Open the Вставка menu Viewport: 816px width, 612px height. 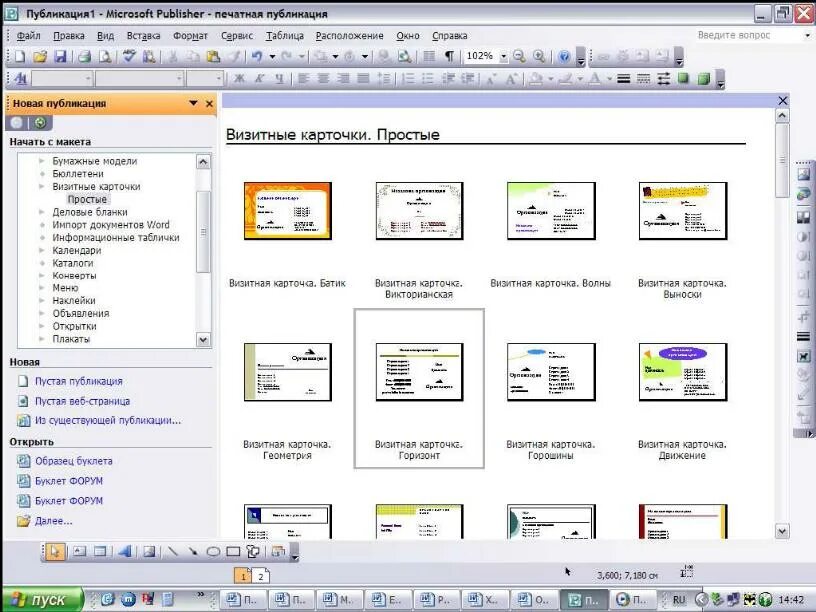coord(144,35)
